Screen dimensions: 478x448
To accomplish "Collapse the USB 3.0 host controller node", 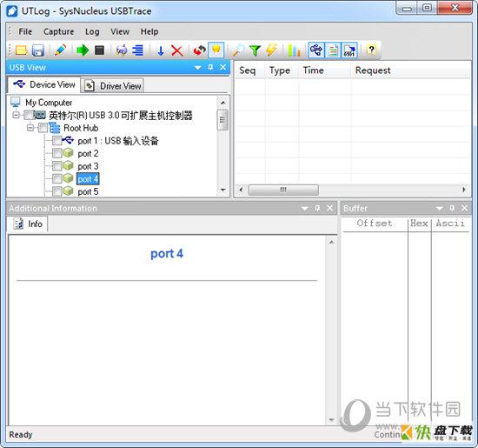I will pos(16,115).
